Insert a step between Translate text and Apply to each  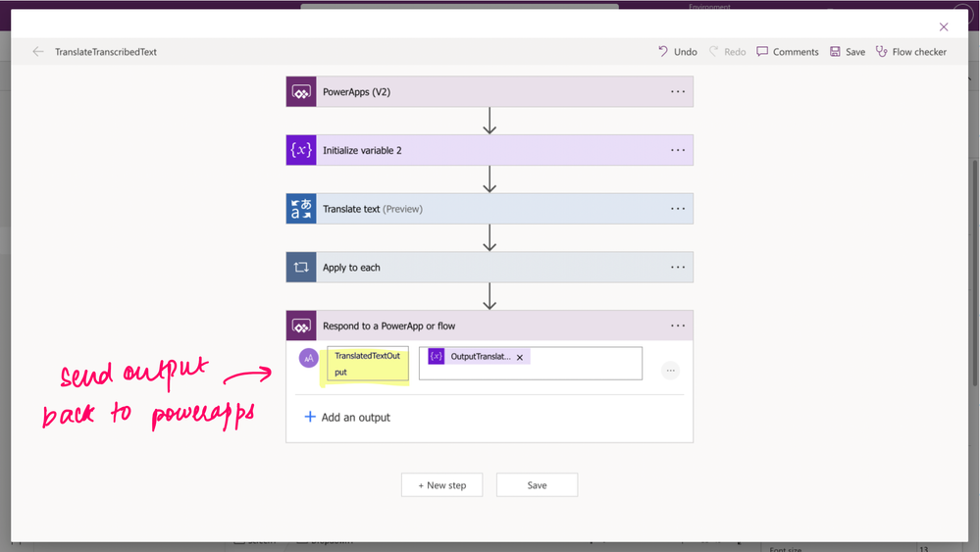(x=490, y=238)
